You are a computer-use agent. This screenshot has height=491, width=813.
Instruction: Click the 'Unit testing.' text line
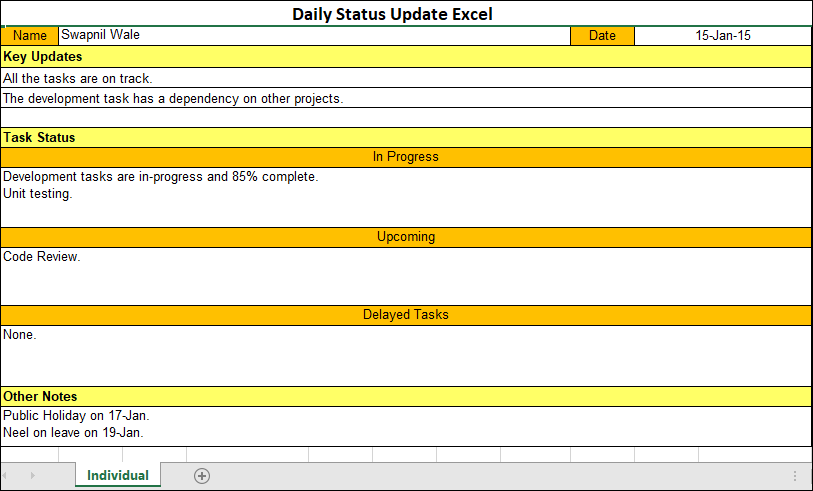point(38,194)
